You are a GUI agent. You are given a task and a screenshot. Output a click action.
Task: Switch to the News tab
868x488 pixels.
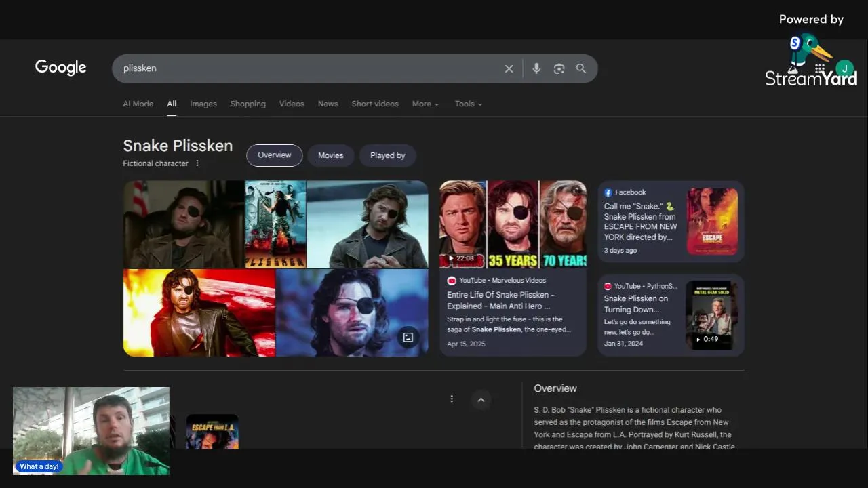coord(328,104)
